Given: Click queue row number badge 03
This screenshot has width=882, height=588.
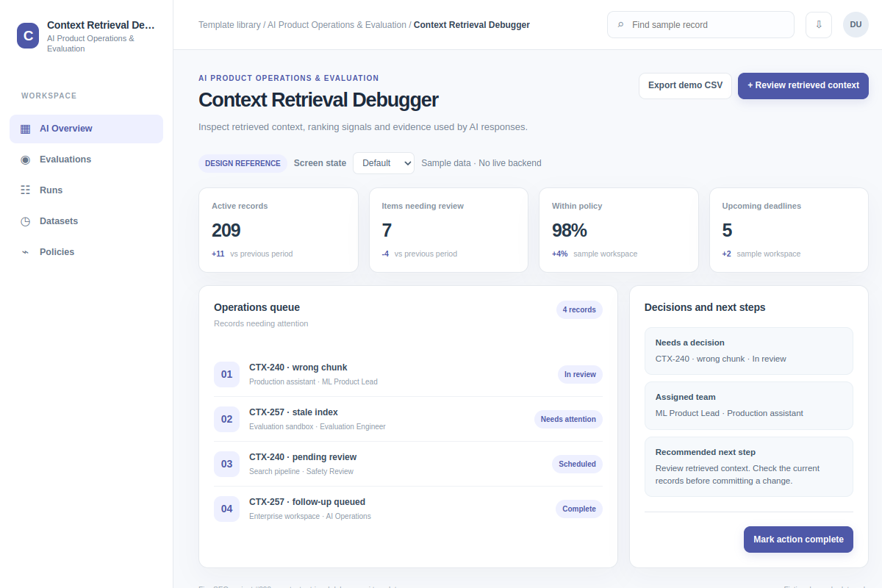Looking at the screenshot, I should tap(226, 464).
